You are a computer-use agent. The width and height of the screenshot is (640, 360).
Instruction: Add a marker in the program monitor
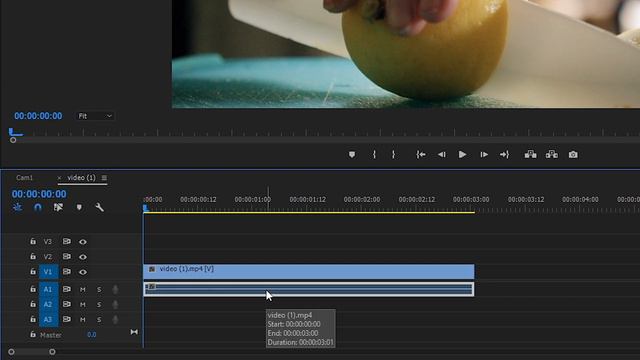click(352, 155)
